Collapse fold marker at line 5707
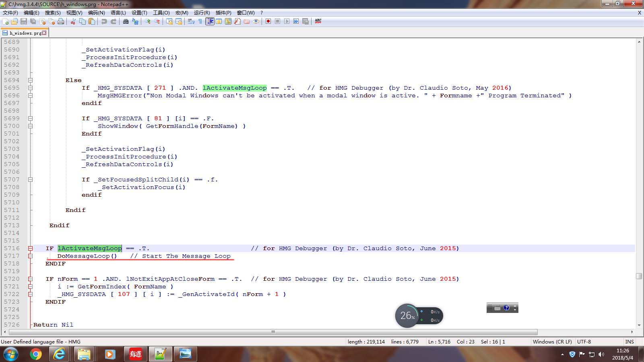Image resolution: width=644 pixels, height=362 pixels. tap(30, 179)
